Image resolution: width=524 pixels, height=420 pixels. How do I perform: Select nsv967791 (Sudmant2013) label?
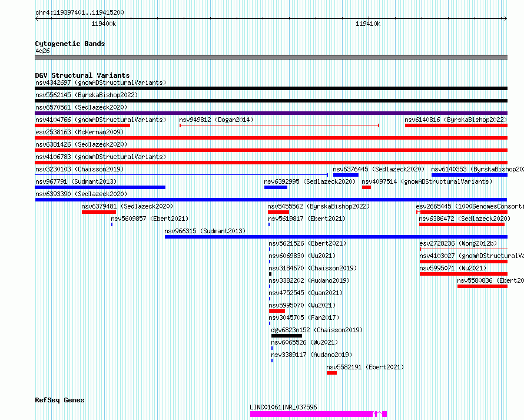(76, 181)
